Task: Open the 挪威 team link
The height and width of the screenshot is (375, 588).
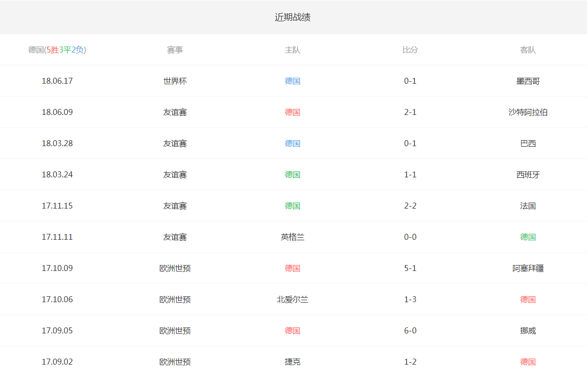Action: point(528,330)
